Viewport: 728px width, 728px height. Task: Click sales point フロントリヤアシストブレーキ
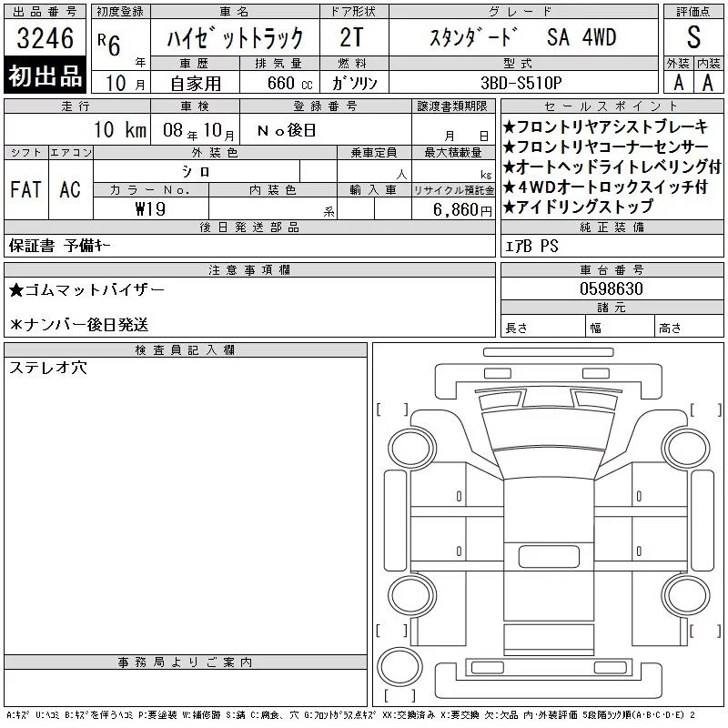point(605,126)
